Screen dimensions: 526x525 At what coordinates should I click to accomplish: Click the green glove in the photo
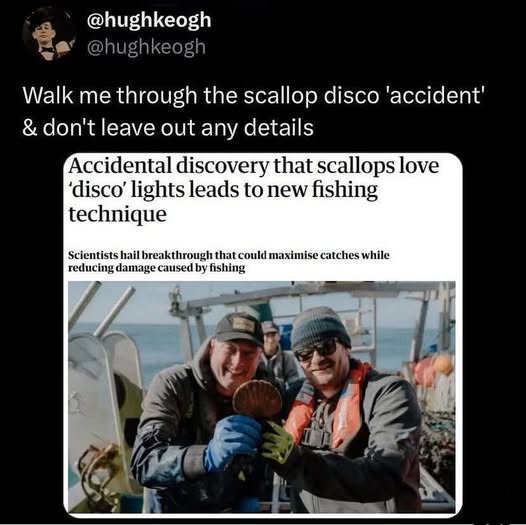pos(278,442)
